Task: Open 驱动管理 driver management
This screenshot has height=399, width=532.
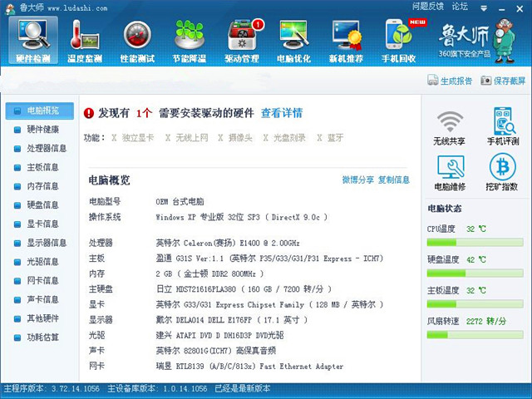Action: click(x=242, y=42)
